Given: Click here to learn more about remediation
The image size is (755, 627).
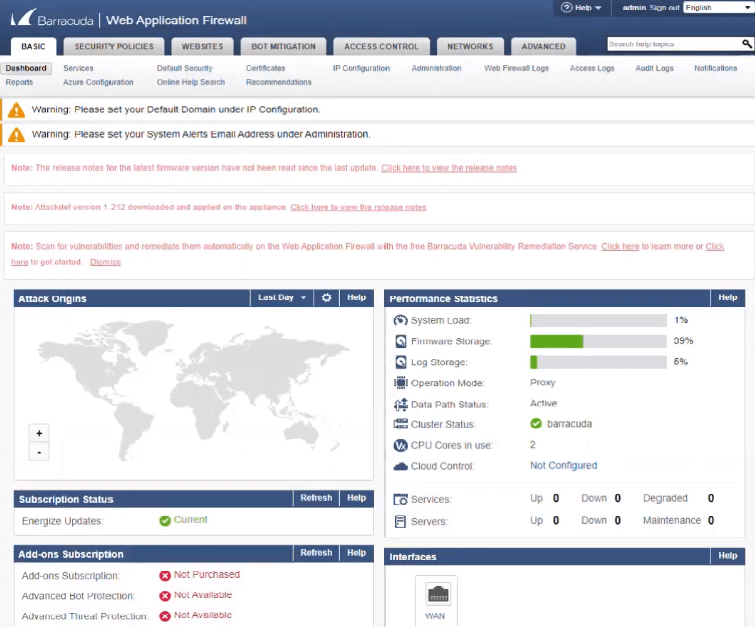Looking at the screenshot, I should pyautogui.click(x=620, y=247).
